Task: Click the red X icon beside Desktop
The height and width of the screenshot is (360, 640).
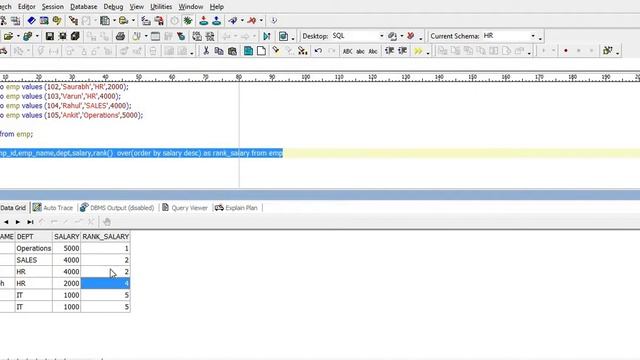Action: [x=410, y=36]
